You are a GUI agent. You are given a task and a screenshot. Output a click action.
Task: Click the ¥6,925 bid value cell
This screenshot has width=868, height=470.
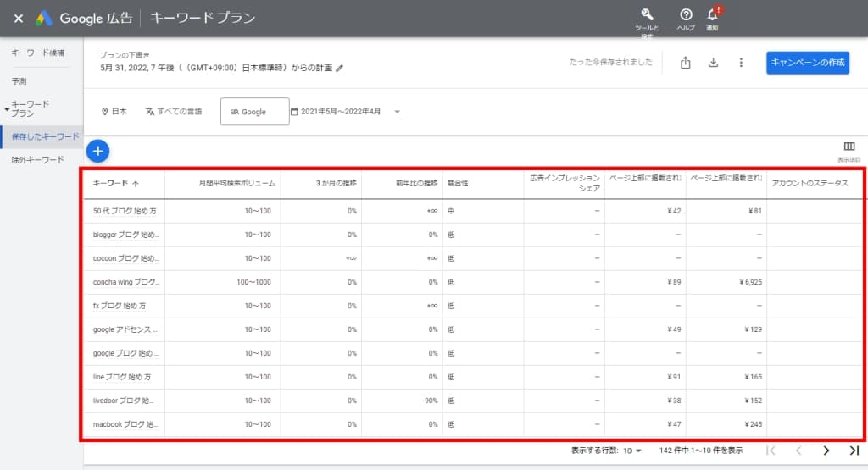coord(751,283)
